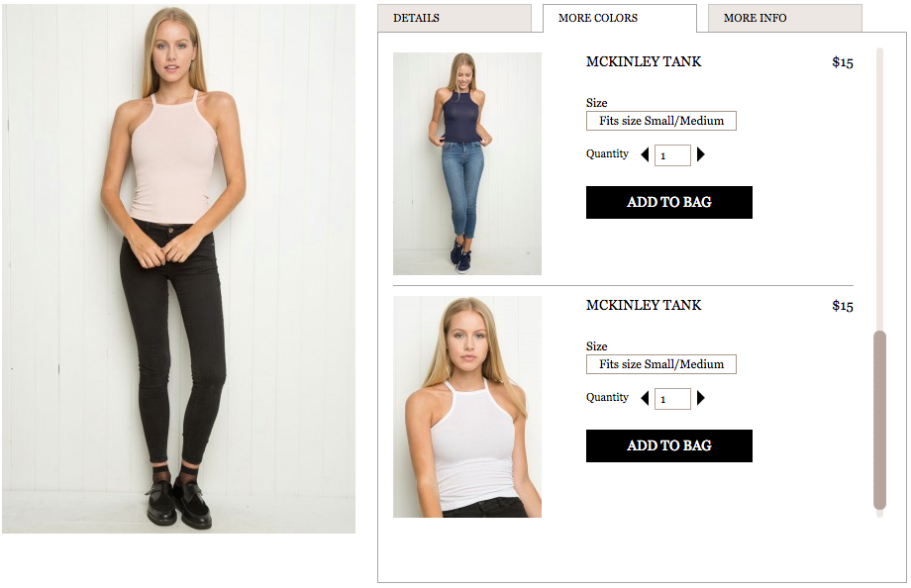This screenshot has width=911, height=588.
Task: Select the More Colors tab
Action: click(620, 18)
